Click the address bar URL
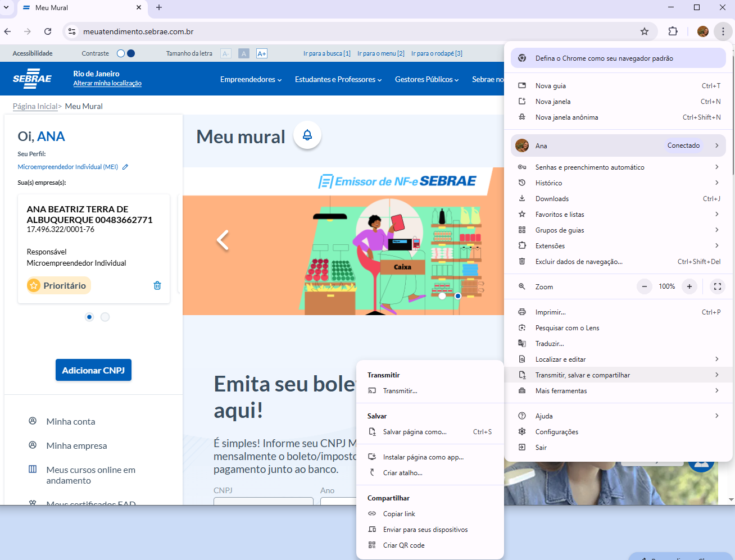This screenshot has width=735, height=560. point(138,31)
